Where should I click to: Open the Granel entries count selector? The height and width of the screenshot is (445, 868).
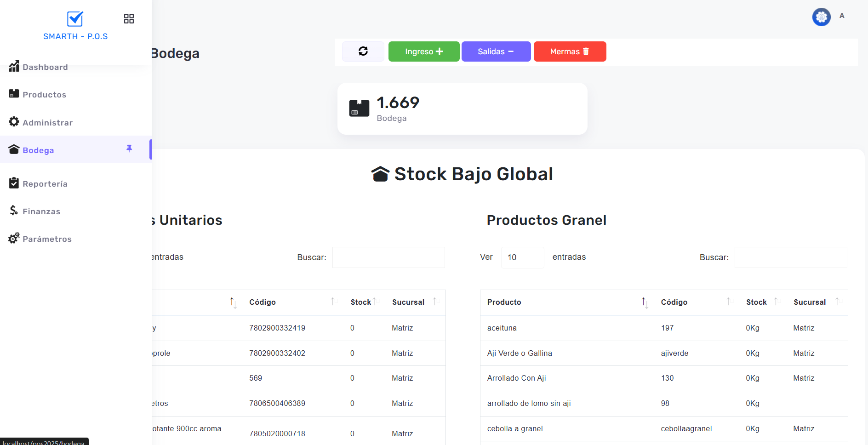point(522,257)
